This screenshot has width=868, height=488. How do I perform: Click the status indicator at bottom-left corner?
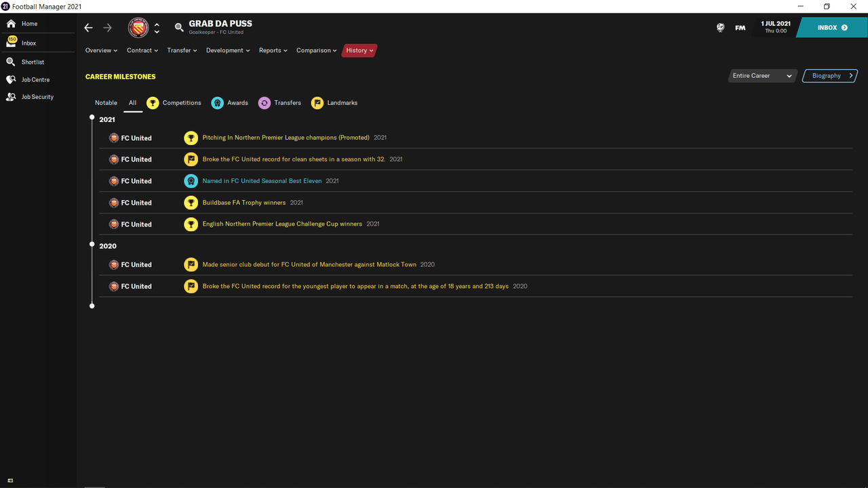point(10,481)
